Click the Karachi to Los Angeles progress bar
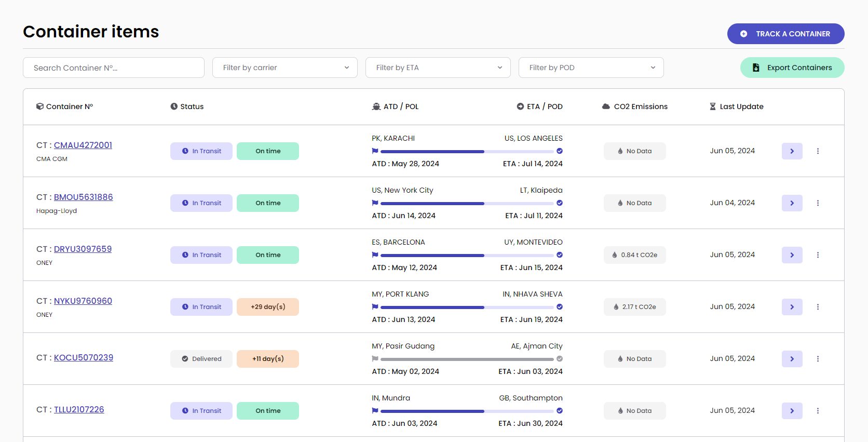This screenshot has height=442, width=868. click(x=467, y=151)
